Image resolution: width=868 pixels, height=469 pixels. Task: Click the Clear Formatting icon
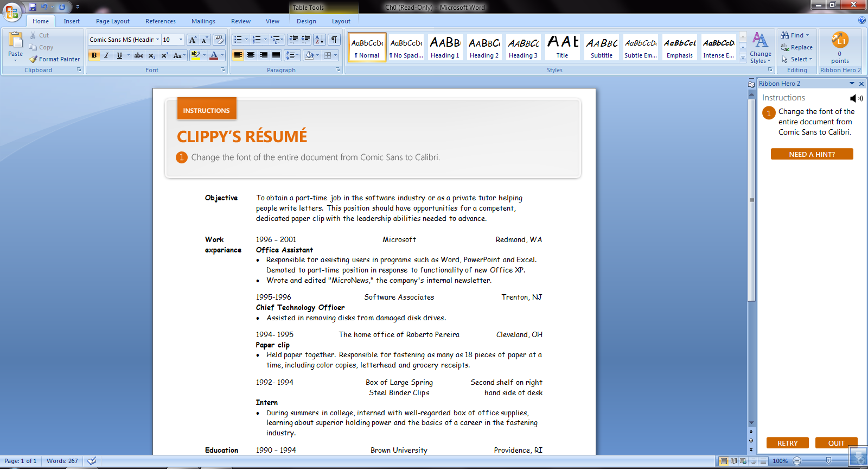pyautogui.click(x=219, y=40)
